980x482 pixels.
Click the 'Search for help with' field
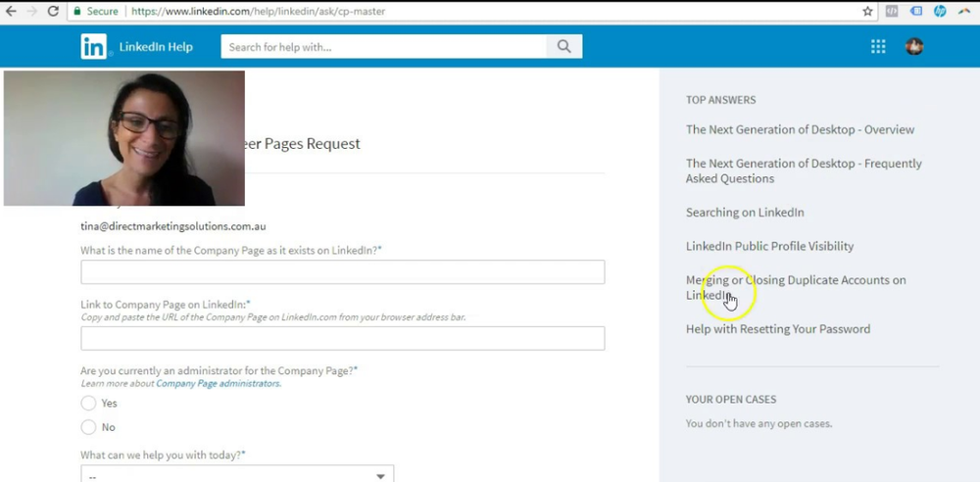point(384,47)
